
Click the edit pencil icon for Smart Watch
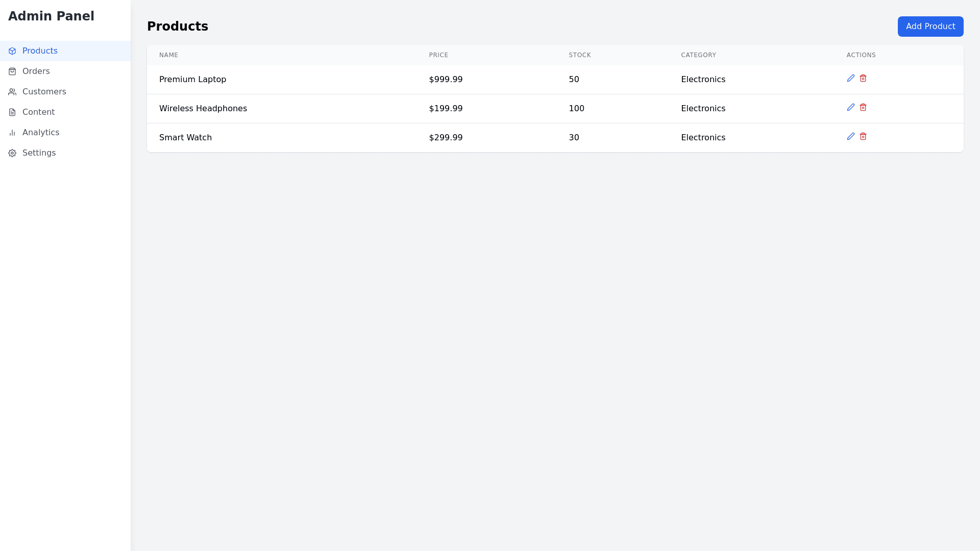[x=851, y=136]
